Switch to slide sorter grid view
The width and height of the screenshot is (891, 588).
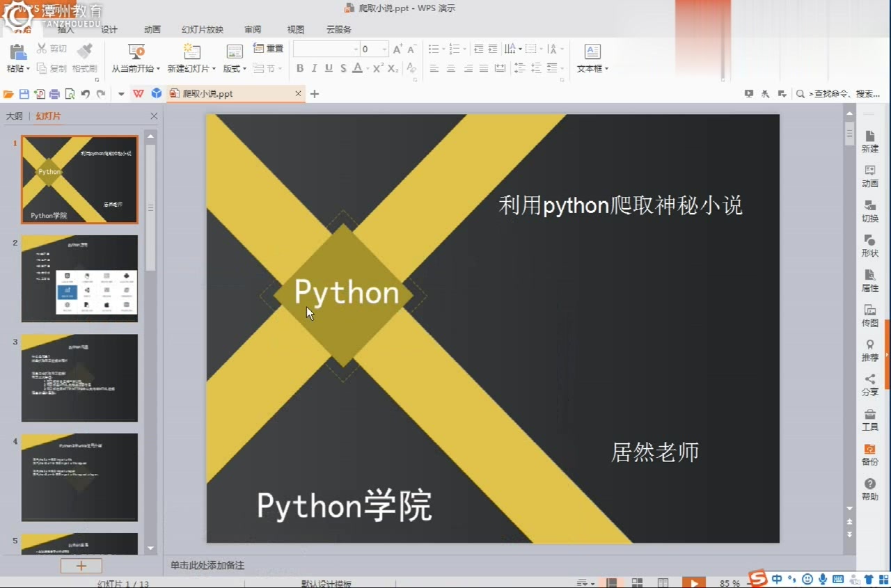(637, 582)
